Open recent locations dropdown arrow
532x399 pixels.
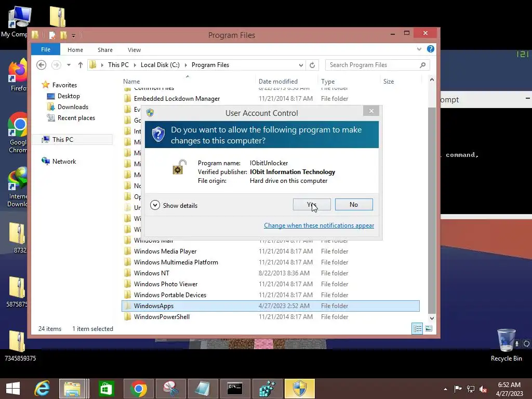[69, 65]
